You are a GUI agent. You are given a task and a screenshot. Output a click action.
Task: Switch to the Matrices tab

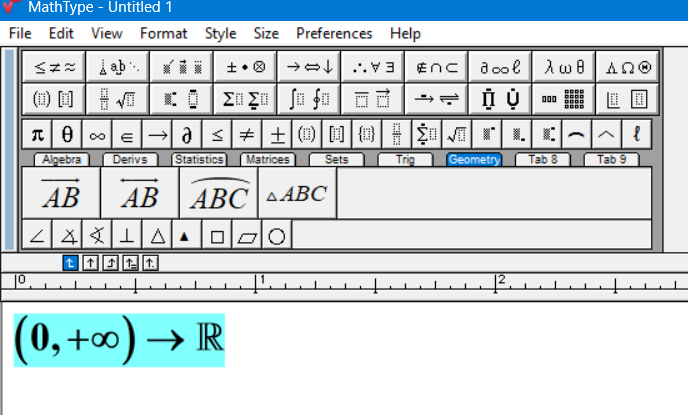point(268,159)
